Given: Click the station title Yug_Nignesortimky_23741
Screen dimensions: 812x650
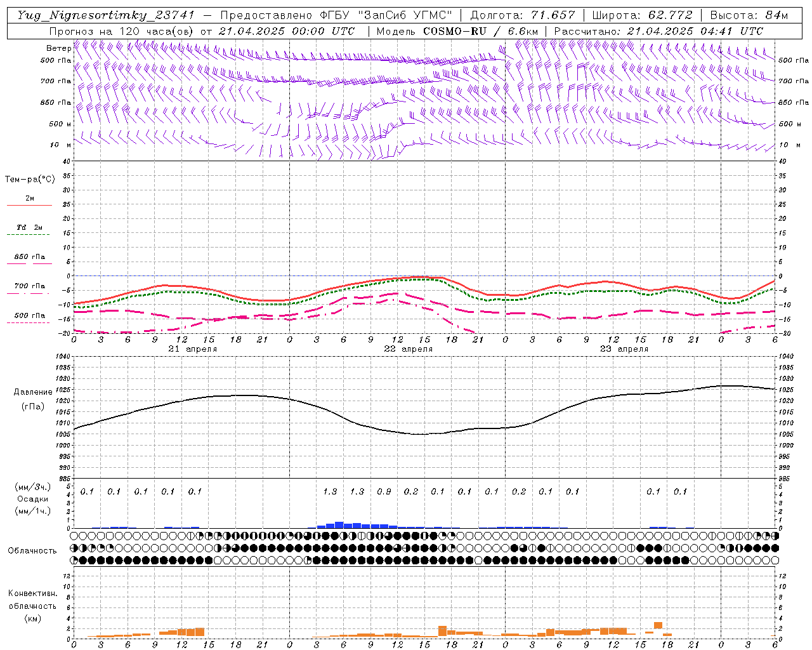Looking at the screenshot, I should (107, 15).
